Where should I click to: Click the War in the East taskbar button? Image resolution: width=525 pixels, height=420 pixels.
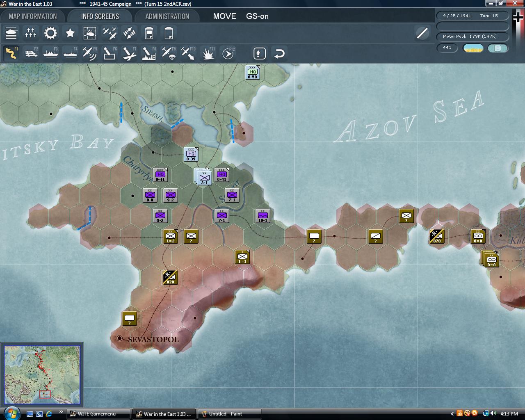coord(164,414)
